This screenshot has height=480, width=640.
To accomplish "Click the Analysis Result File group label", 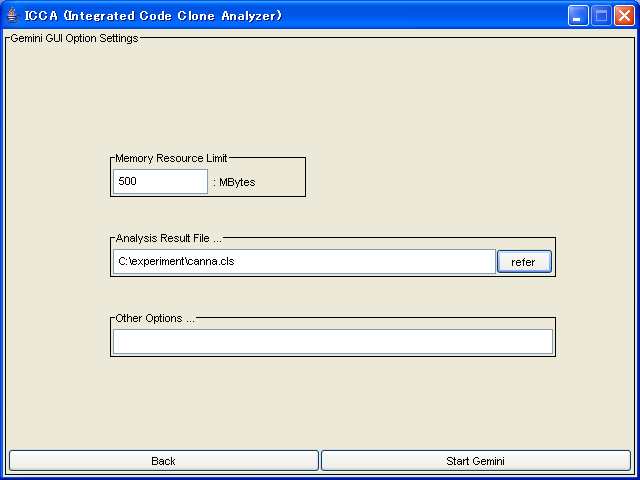I will click(168, 238).
